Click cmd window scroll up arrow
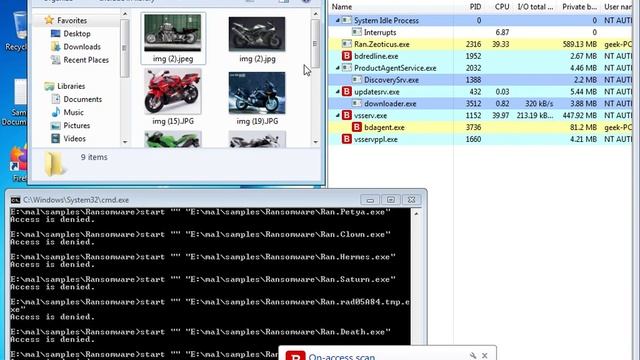 pyautogui.click(x=416, y=213)
